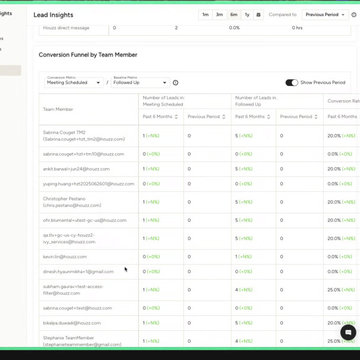Select the dinesh gmail.com row

[x=199, y=272]
